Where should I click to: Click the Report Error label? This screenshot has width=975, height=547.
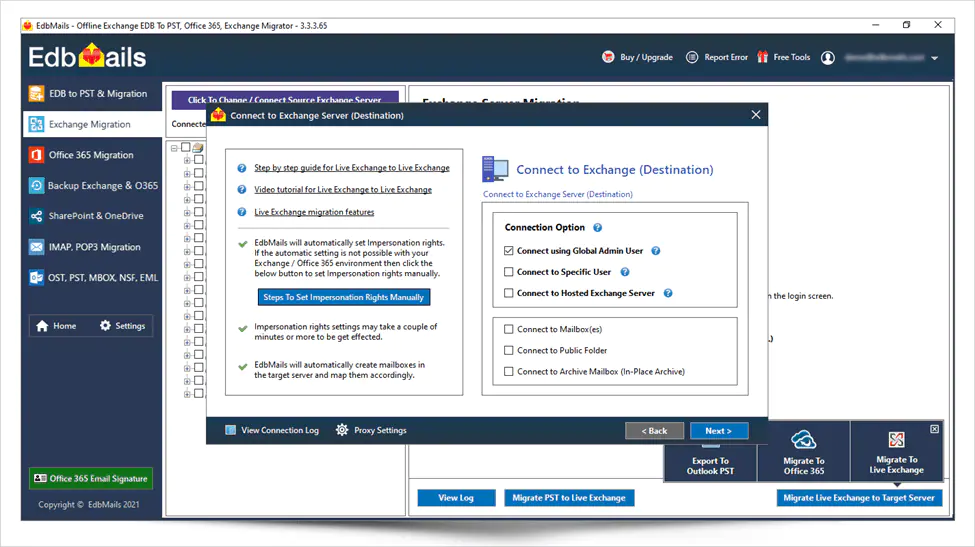726,57
